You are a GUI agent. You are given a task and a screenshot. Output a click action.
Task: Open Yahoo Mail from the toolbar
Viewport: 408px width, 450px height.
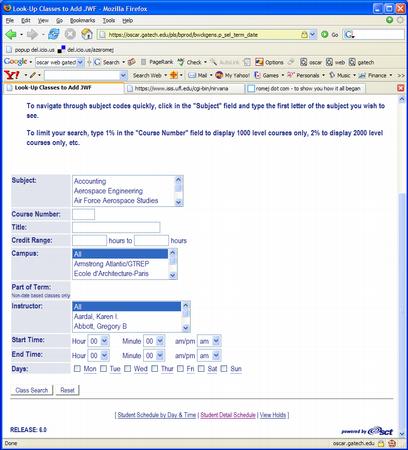coord(198,75)
